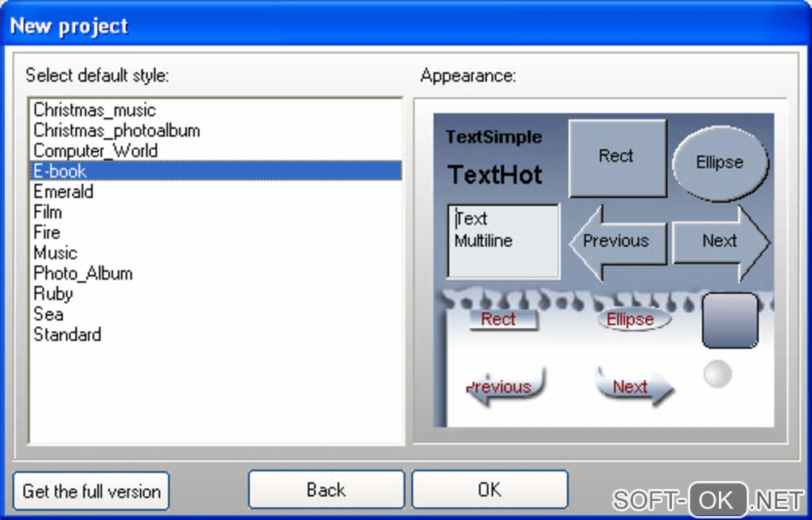This screenshot has height=520, width=812.
Task: Confirm with the OK button
Action: tap(490, 490)
